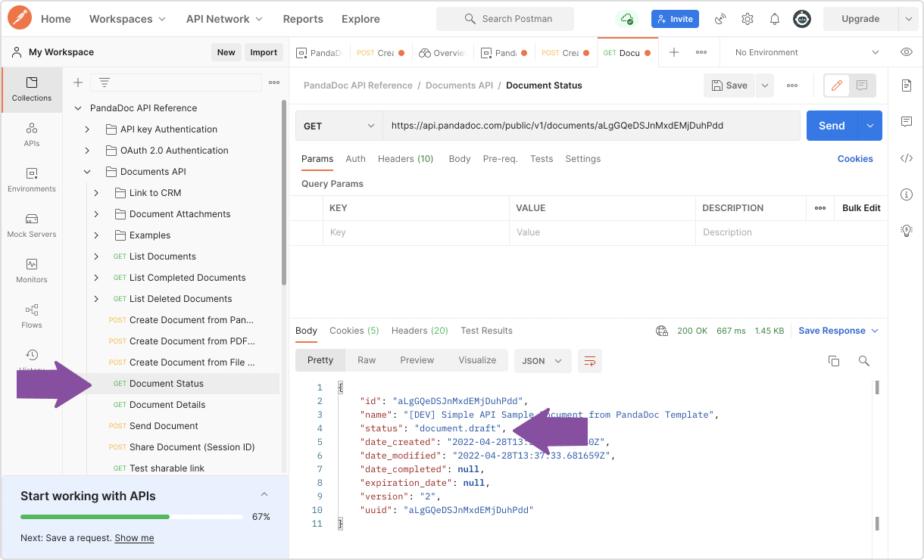
Task: Collapse the Start working with APIs panel
Action: (x=264, y=495)
